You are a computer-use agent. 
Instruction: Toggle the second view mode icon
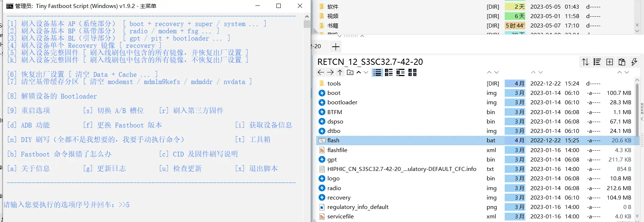pyautogui.click(x=389, y=72)
